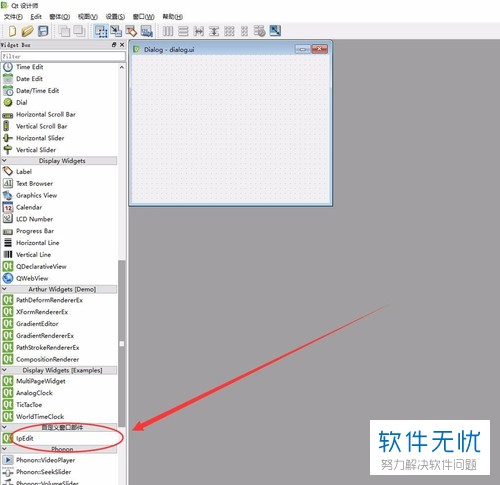Viewport: 500px width, 485px height.
Task: Click the Lay Out in Form Layout icon
Action: (x=244, y=31)
